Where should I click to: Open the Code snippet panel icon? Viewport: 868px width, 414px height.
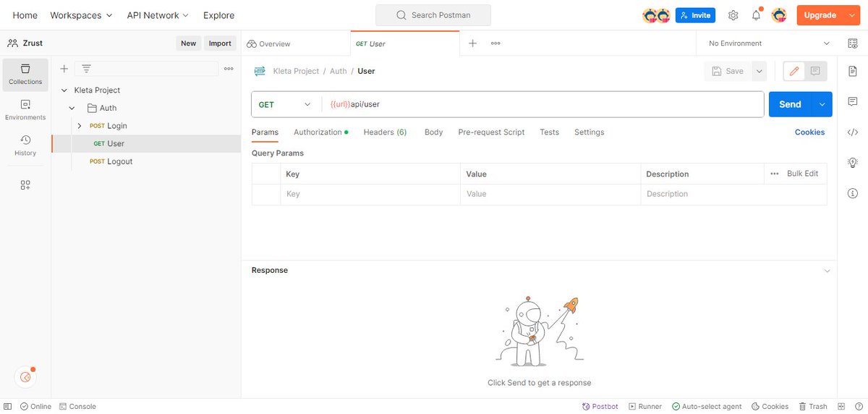[853, 132]
